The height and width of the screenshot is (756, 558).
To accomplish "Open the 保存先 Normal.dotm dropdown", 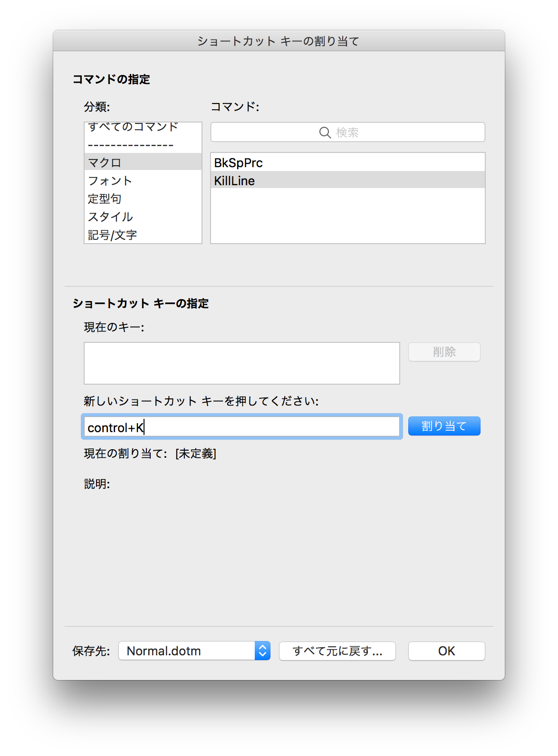I will 194,651.
